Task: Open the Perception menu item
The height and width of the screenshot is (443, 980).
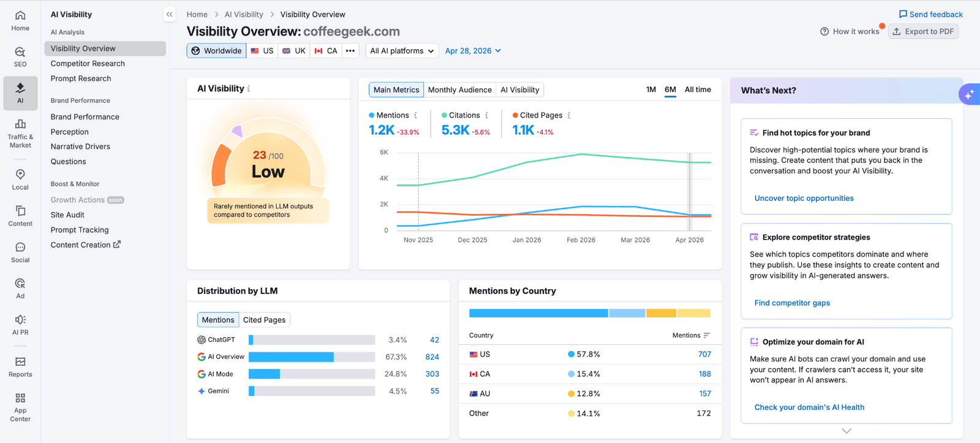Action: click(105, 132)
